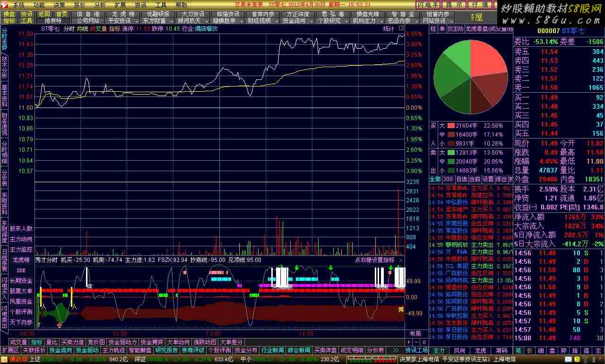Toggle the 仅主动 filter above the pie chart

coord(455,29)
